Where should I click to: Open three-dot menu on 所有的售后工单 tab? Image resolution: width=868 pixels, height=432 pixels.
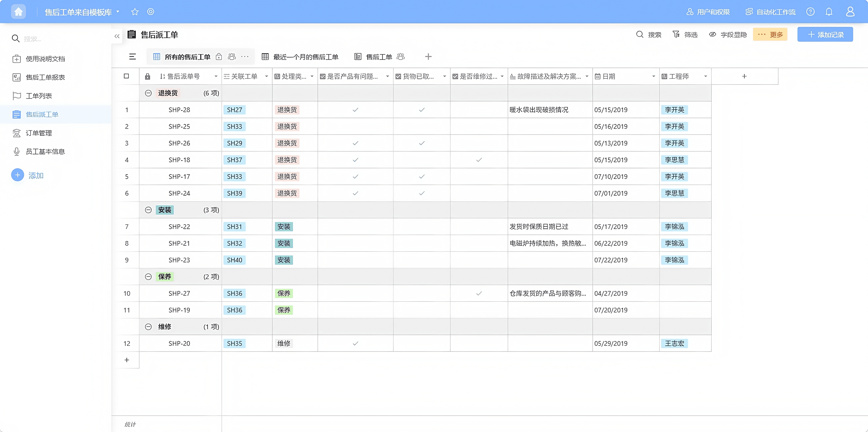245,57
